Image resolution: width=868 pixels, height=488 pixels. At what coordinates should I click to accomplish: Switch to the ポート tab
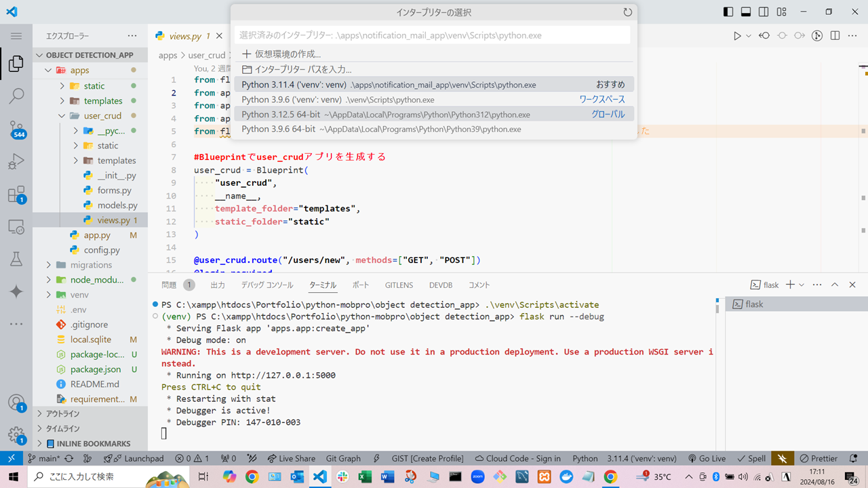[x=361, y=285]
